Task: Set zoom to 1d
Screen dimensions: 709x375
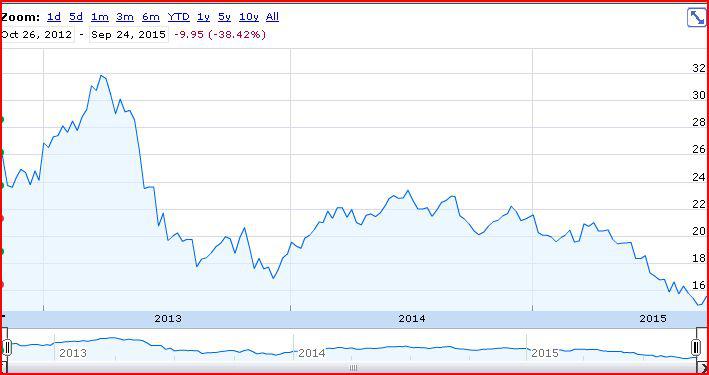Action: click(x=54, y=17)
